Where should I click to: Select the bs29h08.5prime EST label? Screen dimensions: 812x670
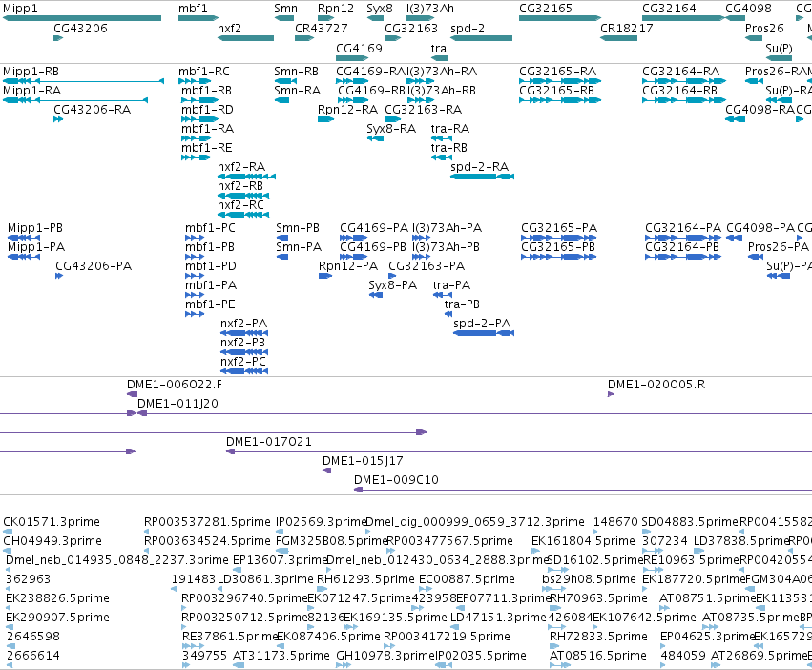tap(589, 578)
